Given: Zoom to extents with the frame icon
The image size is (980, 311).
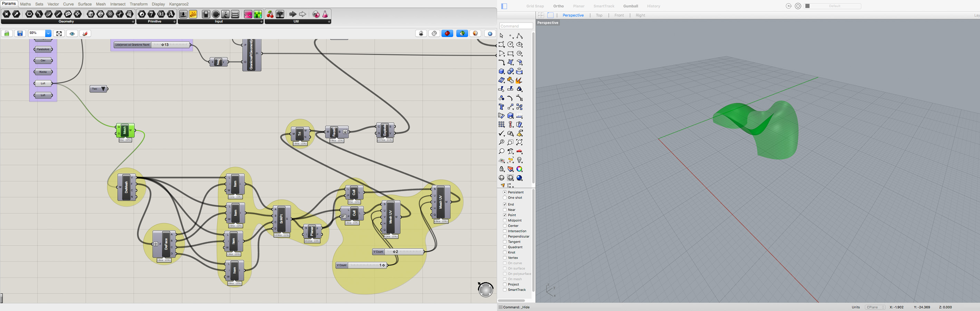Looking at the screenshot, I should [59, 34].
